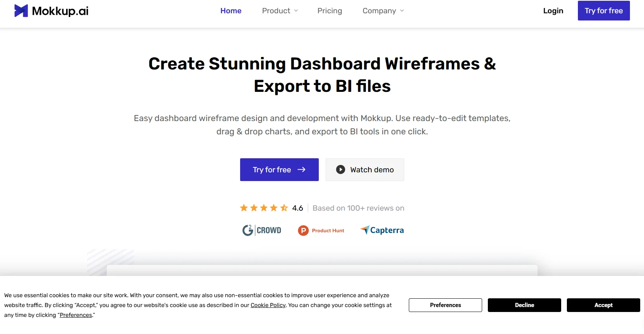Viewport: 644px width, 334px height.
Task: Accept the cookie consent
Action: 603,305
